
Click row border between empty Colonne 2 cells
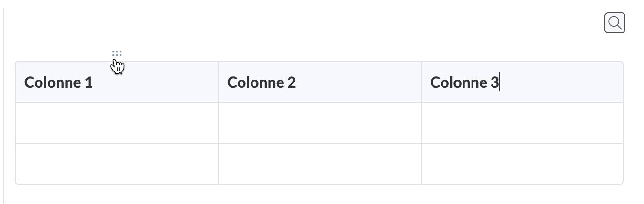point(319,143)
